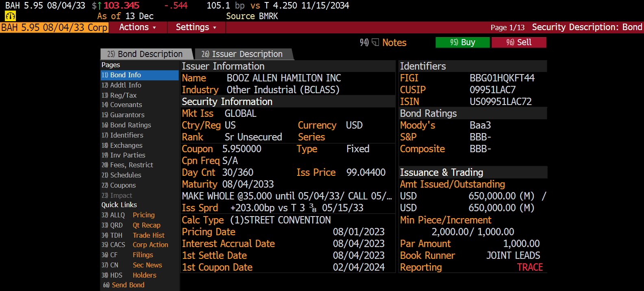
Task: Click the S&P rating BBB-
Action: click(x=481, y=137)
